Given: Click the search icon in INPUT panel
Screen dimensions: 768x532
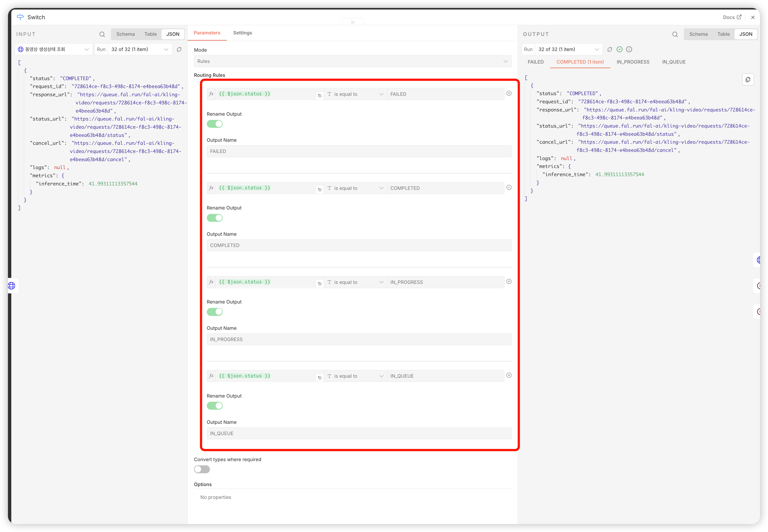Looking at the screenshot, I should 102,34.
